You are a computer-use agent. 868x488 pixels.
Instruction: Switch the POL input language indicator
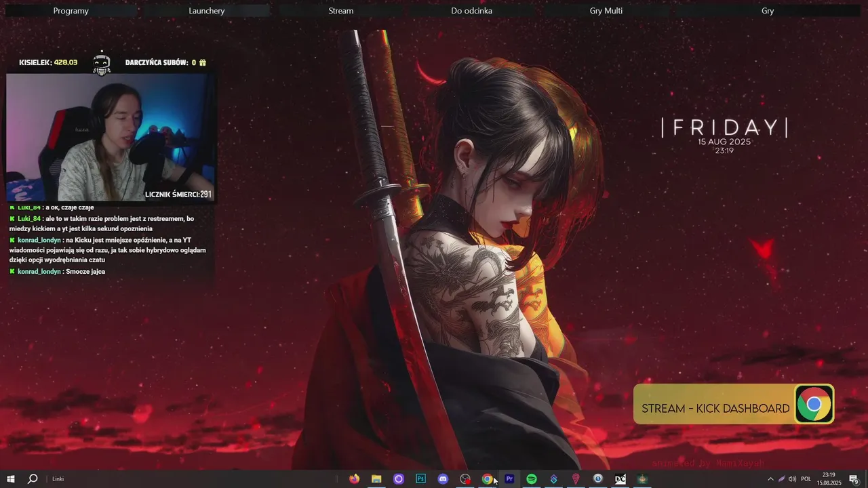tap(806, 479)
